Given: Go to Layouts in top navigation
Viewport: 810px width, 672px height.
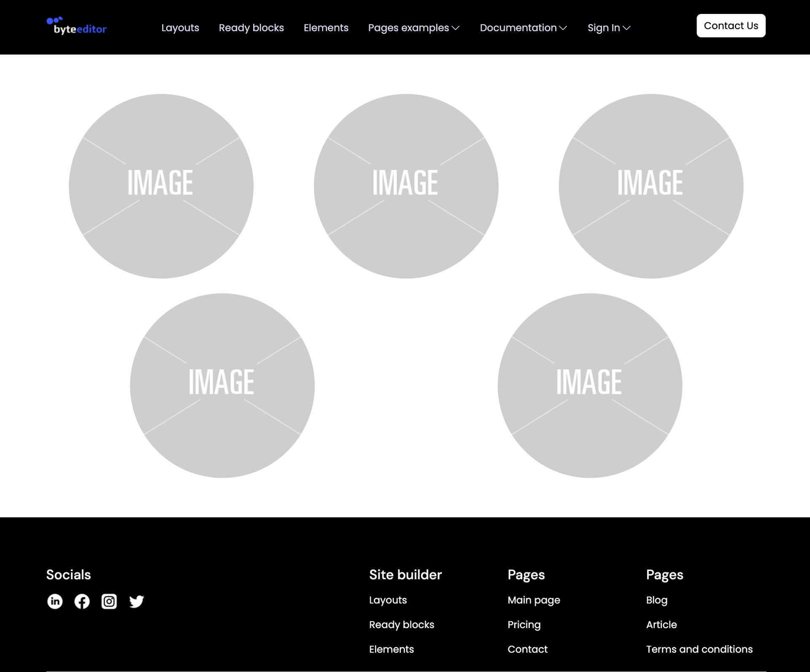Looking at the screenshot, I should tap(180, 28).
